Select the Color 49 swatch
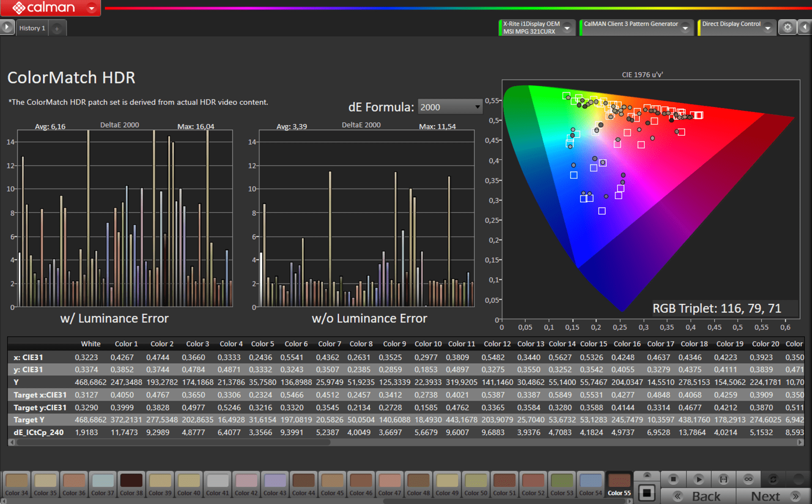The width and height of the screenshot is (812, 504). click(x=447, y=485)
